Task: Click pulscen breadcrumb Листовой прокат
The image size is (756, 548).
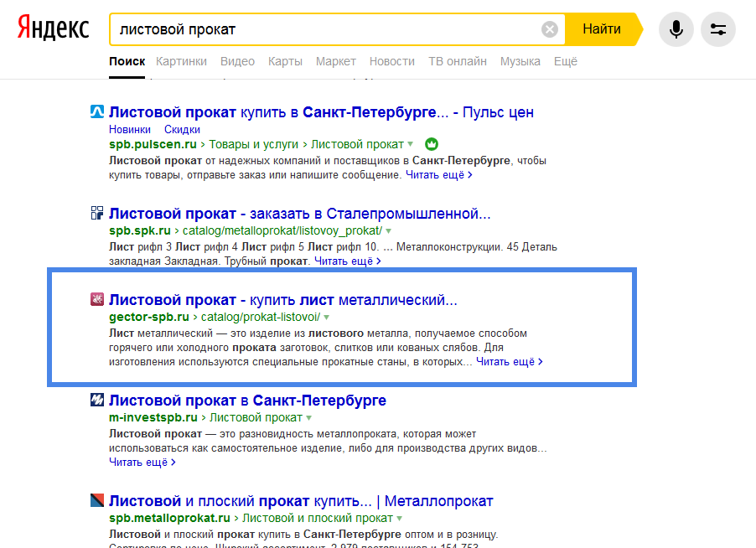Action: (x=357, y=144)
